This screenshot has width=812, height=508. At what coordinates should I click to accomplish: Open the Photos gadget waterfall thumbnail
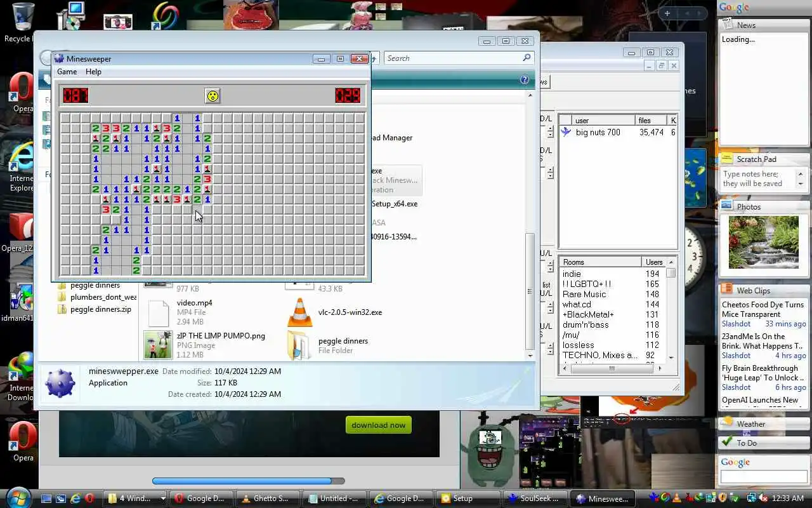(764, 242)
